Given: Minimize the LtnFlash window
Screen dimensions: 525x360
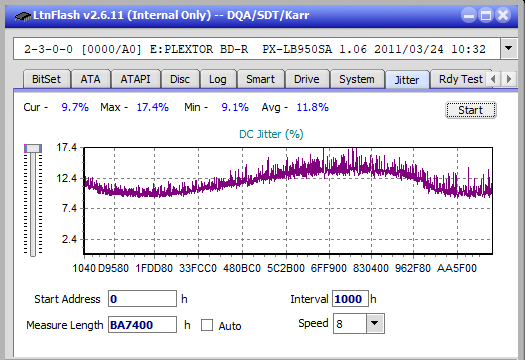Looking at the screenshot, I should click(469, 15).
